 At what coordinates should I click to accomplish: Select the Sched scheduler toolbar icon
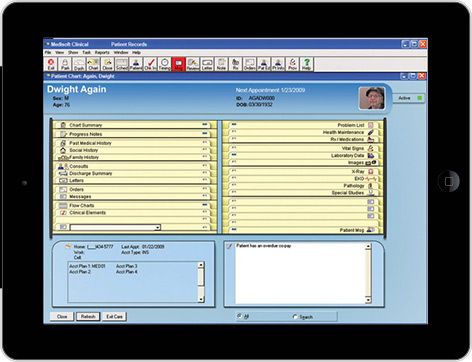pos(122,64)
